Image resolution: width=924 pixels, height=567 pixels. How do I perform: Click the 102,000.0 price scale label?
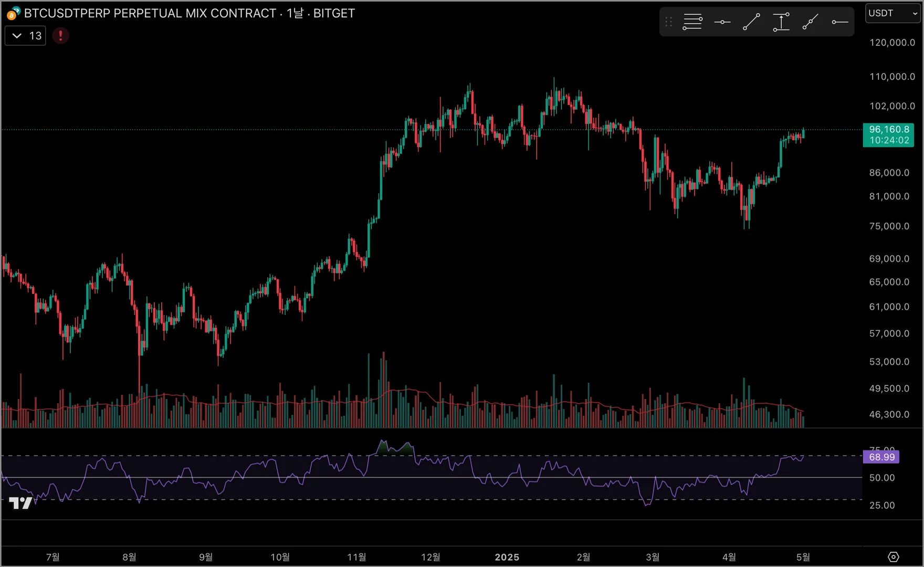pyautogui.click(x=892, y=106)
